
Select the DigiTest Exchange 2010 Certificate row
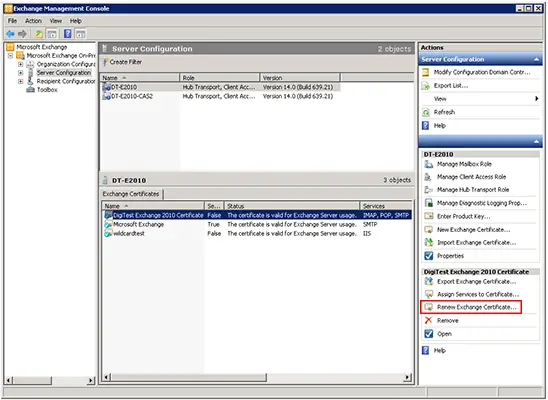(257, 216)
